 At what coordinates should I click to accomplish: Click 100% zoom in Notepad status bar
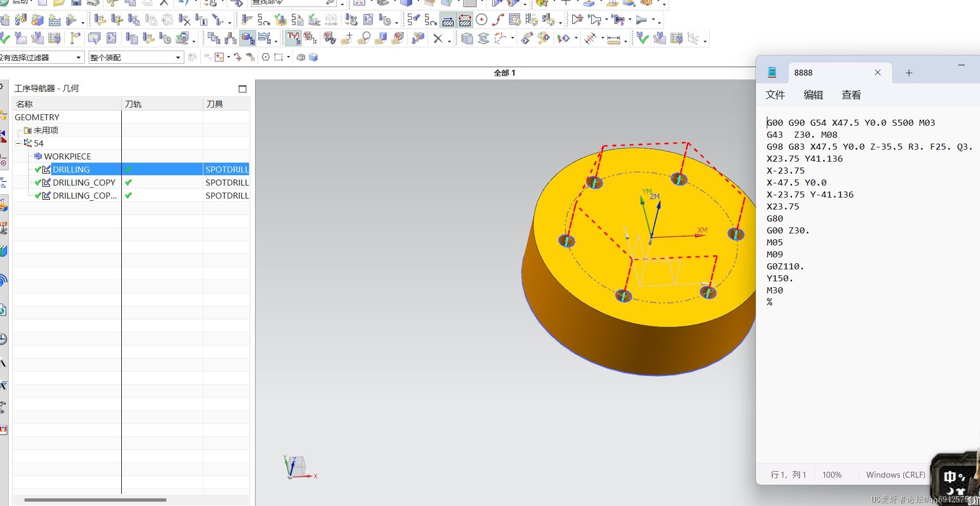tap(832, 474)
